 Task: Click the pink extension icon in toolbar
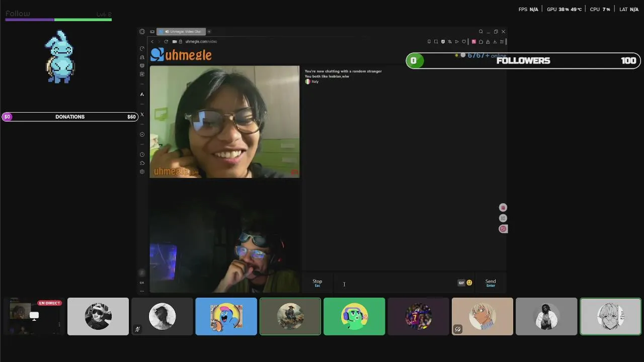[473, 42]
